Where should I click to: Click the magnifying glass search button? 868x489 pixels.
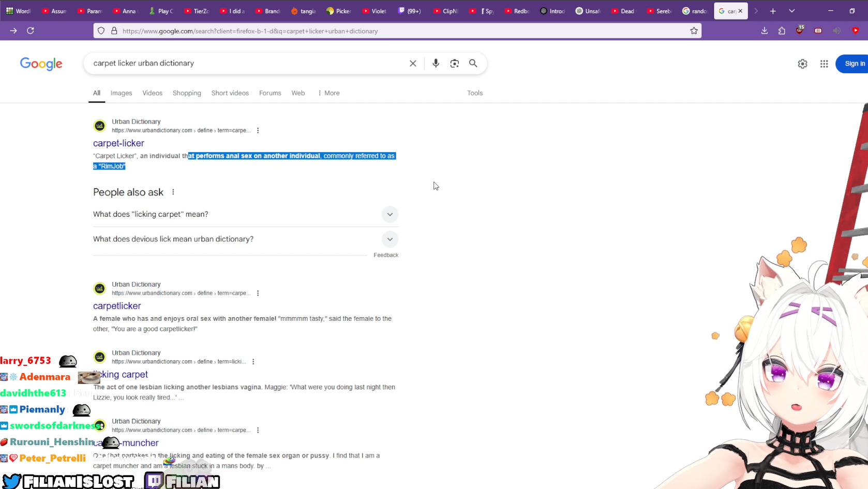tap(473, 63)
